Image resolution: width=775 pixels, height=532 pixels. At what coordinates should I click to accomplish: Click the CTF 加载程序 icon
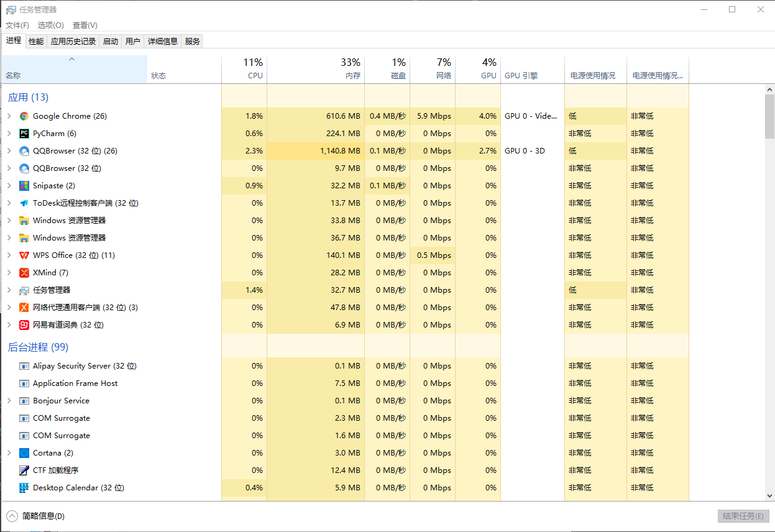(24, 470)
